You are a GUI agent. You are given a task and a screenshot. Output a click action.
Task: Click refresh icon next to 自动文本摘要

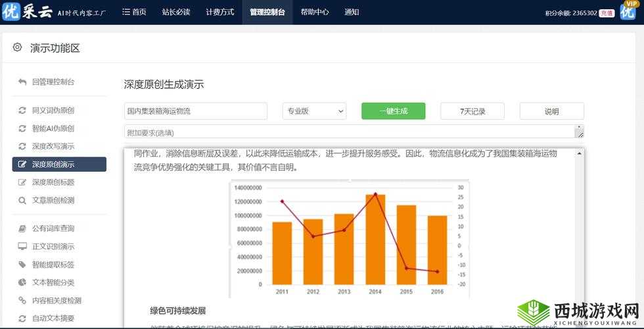pos(22,318)
